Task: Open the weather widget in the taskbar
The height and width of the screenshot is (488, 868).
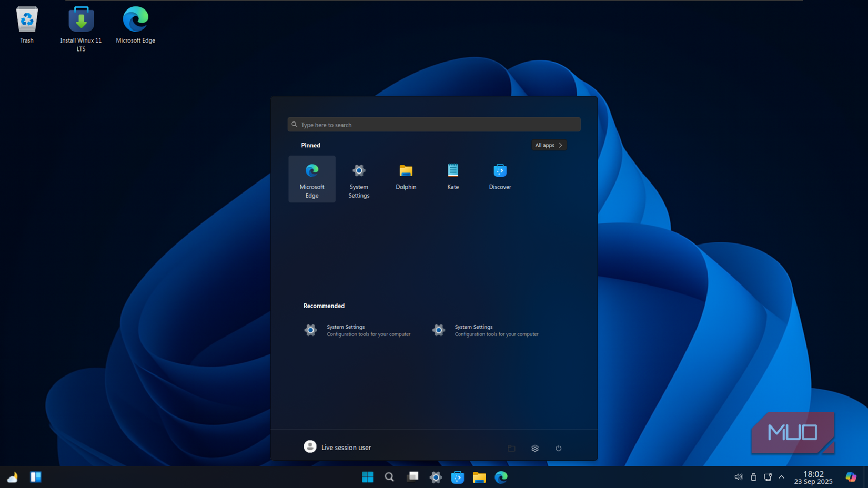Action: click(x=12, y=477)
